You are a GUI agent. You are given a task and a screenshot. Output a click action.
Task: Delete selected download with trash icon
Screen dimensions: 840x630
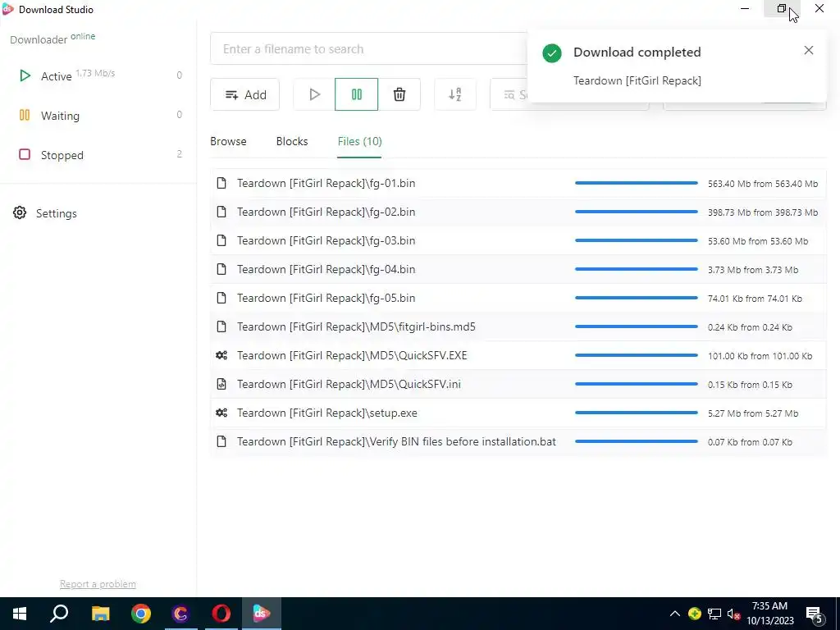(399, 95)
